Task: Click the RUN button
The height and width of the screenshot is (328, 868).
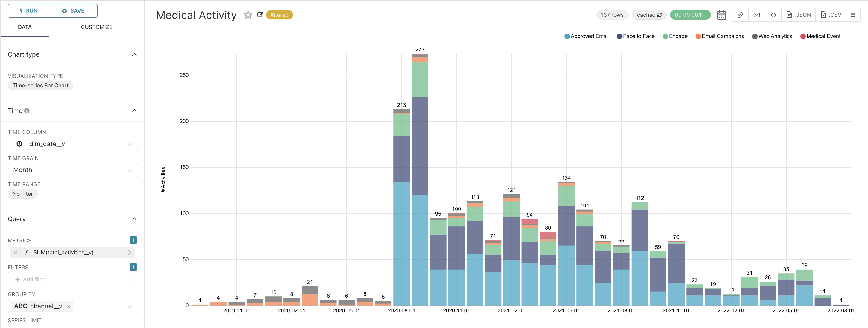Action: 30,11
